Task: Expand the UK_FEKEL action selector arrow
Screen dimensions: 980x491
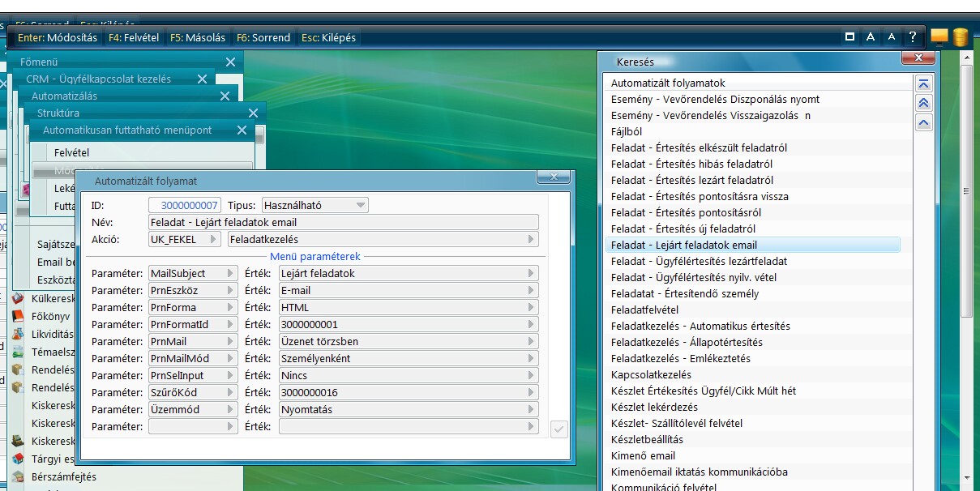Action: (x=213, y=240)
